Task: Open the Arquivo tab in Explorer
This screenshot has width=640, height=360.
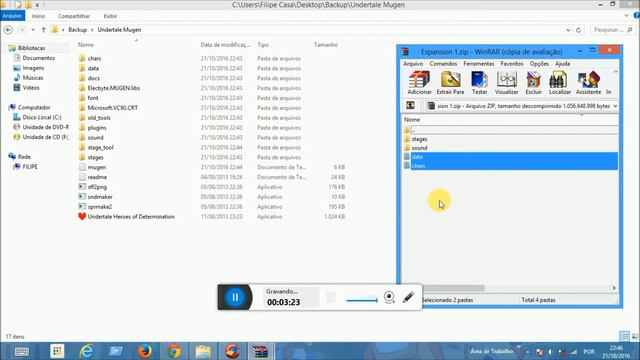Action: pyautogui.click(x=12, y=16)
